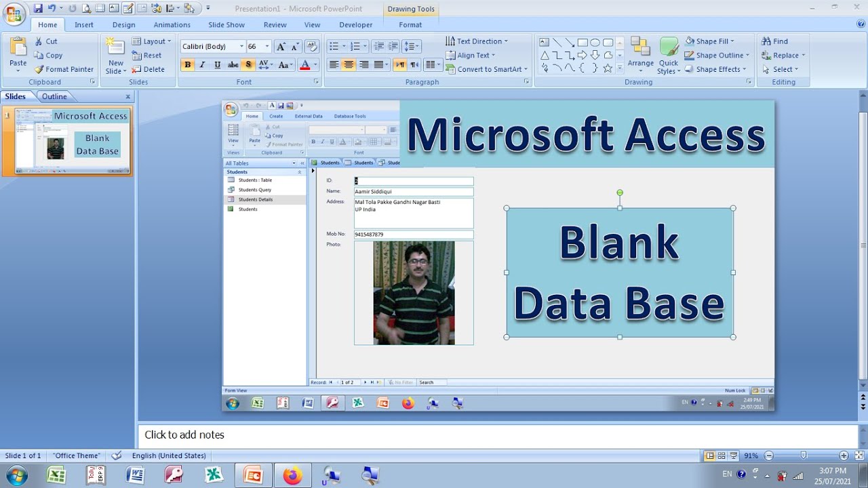
Task: Select slide 1 thumbnail
Action: tap(73, 140)
